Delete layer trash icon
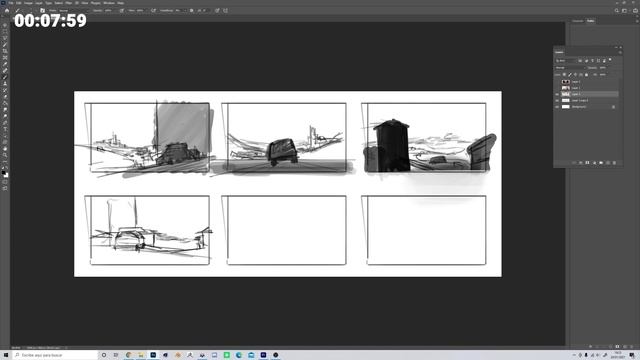The height and width of the screenshot is (360, 640). point(614,163)
